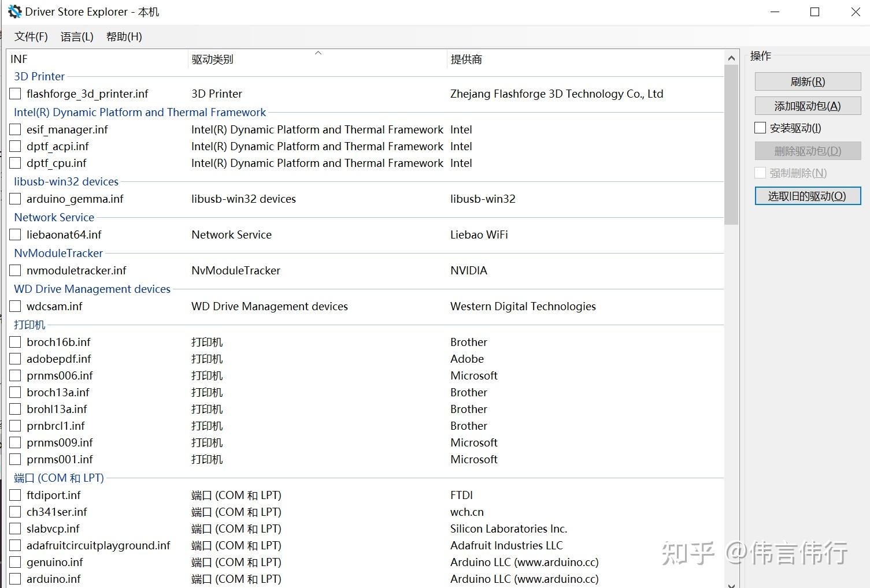The width and height of the screenshot is (870, 588).
Task: Enable the 安装驱动(I) checkbox
Action: click(x=760, y=128)
